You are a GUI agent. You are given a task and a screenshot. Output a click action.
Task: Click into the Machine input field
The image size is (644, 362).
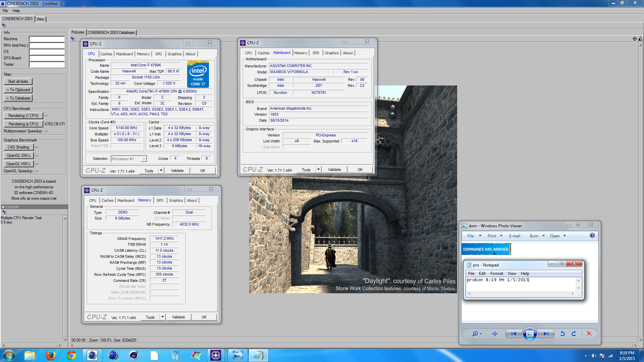pos(47,39)
